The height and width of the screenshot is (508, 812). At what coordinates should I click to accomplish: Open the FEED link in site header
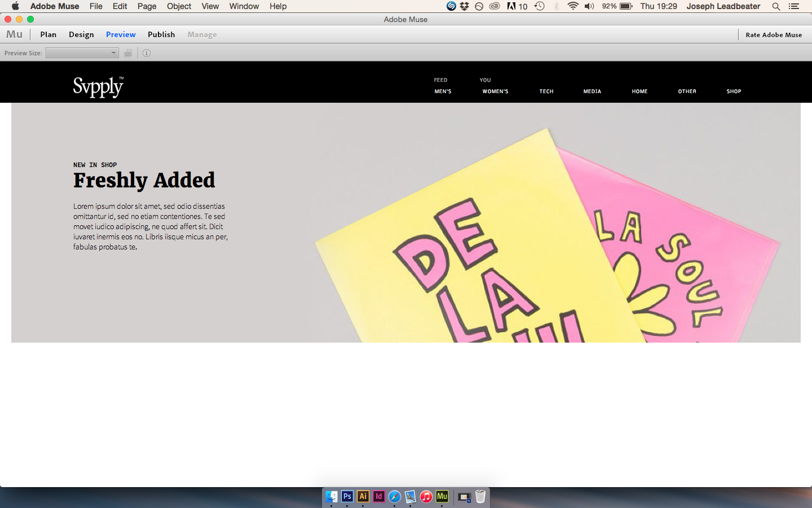[x=440, y=80]
